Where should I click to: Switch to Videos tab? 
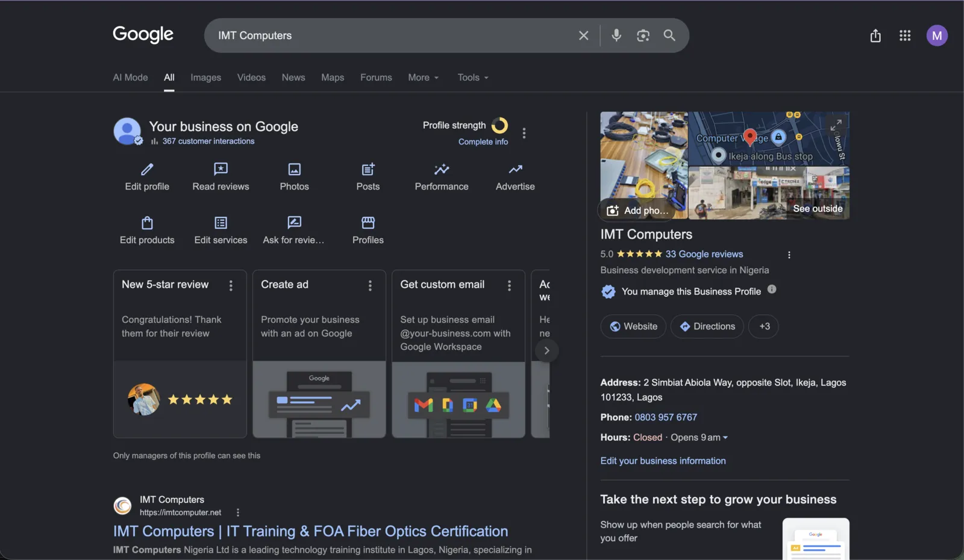[x=251, y=78]
